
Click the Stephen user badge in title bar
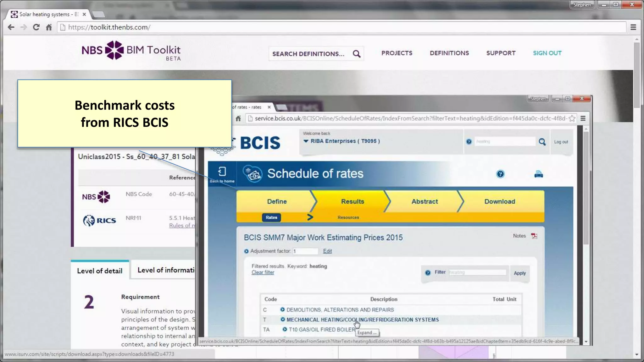tap(582, 5)
